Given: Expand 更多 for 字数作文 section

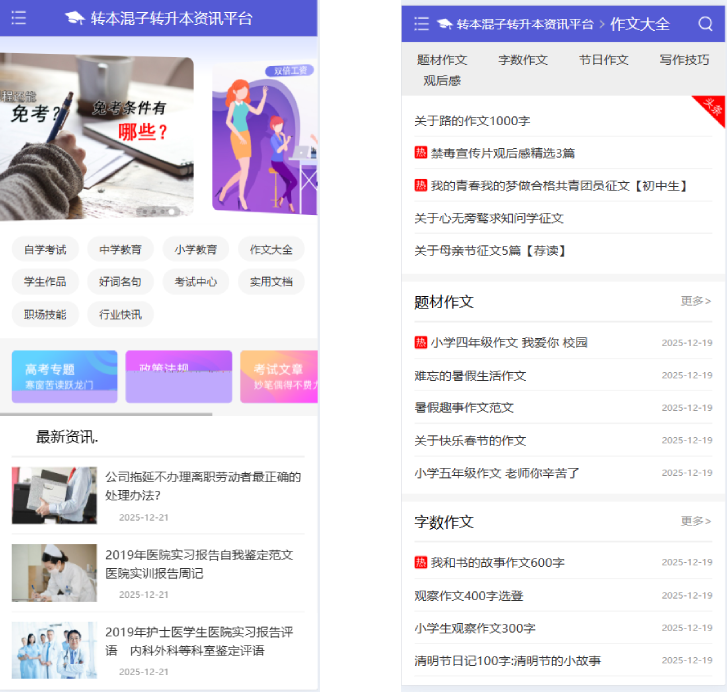Looking at the screenshot, I should tap(696, 521).
